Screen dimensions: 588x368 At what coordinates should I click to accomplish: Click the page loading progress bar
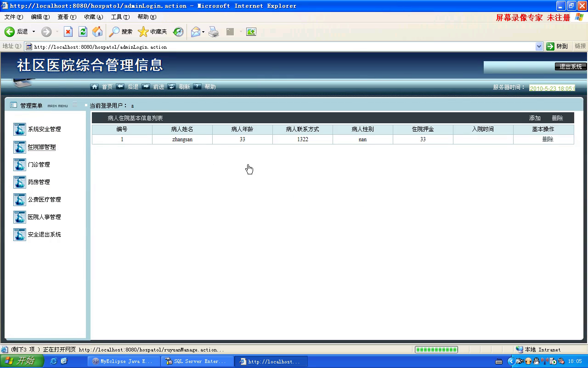(x=436, y=350)
